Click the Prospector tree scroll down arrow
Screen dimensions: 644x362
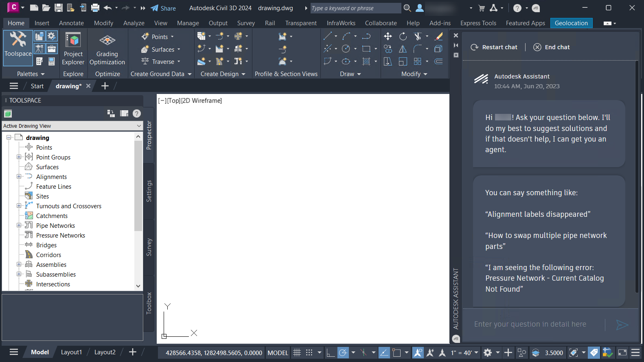[x=138, y=286]
